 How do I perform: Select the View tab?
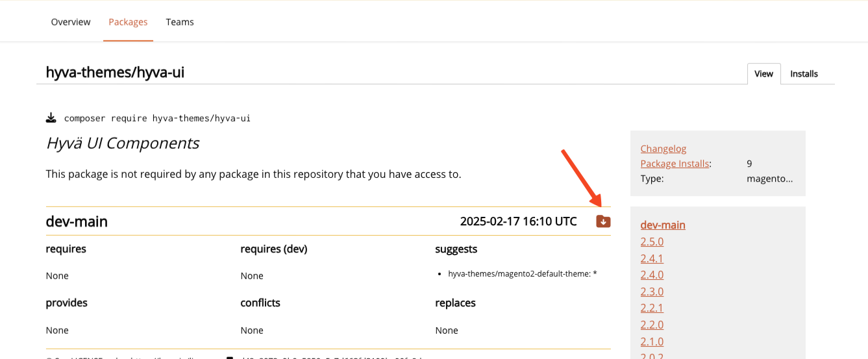pyautogui.click(x=763, y=73)
